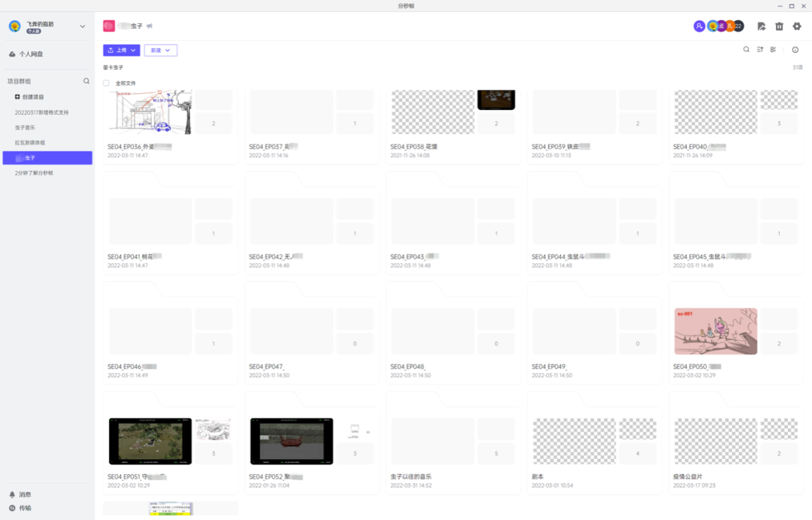Screen dimensions: 812x520
Task: Open the info panel icon
Action: tap(795, 50)
